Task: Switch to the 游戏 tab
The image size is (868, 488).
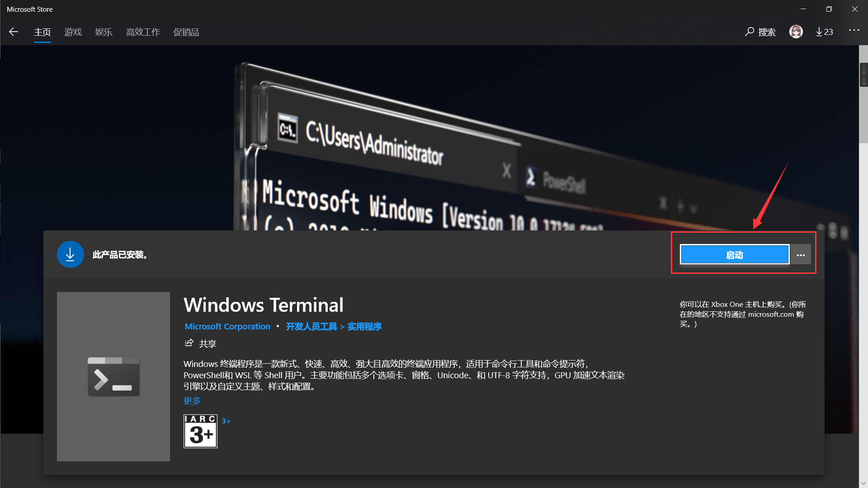Action: 73,32
